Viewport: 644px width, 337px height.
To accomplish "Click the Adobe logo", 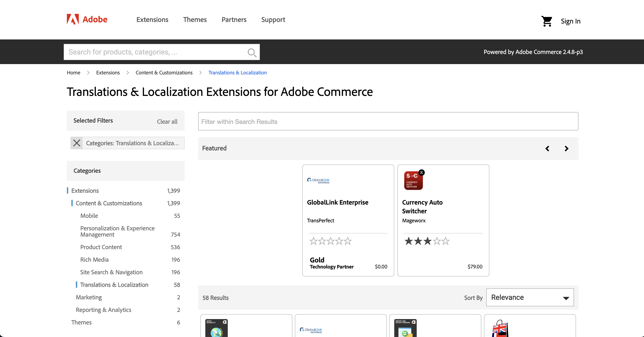I will click(x=87, y=19).
